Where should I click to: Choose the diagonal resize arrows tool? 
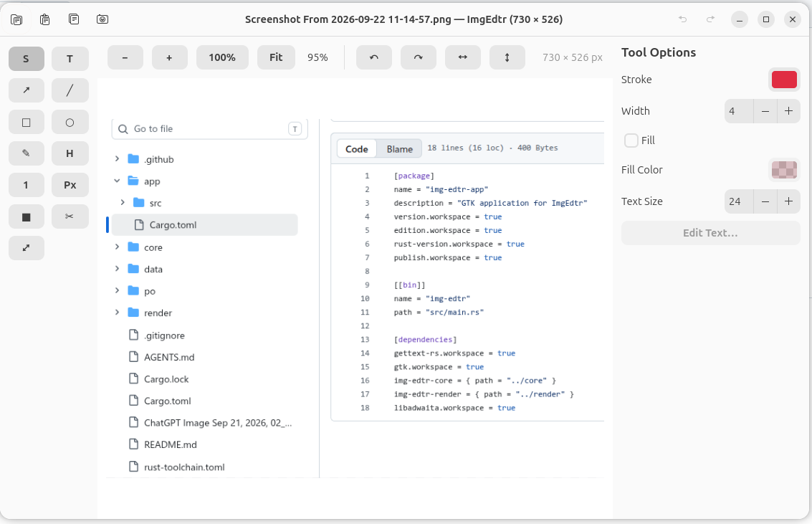click(27, 248)
